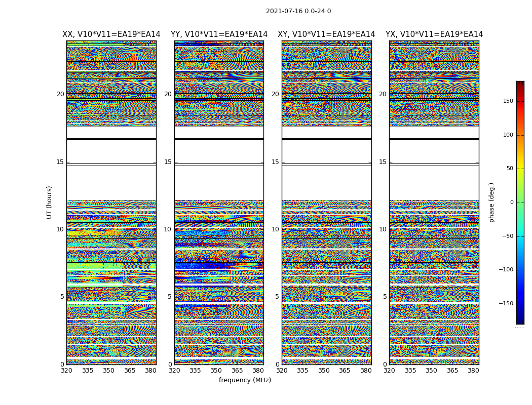
Task: Select the 150 tick label on colorbar
Action: (x=508, y=101)
